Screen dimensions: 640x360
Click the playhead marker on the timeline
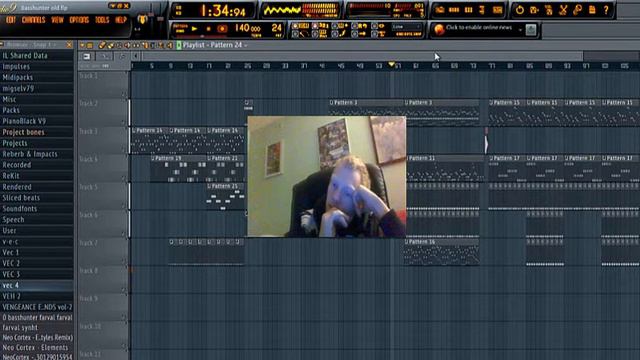click(x=391, y=64)
